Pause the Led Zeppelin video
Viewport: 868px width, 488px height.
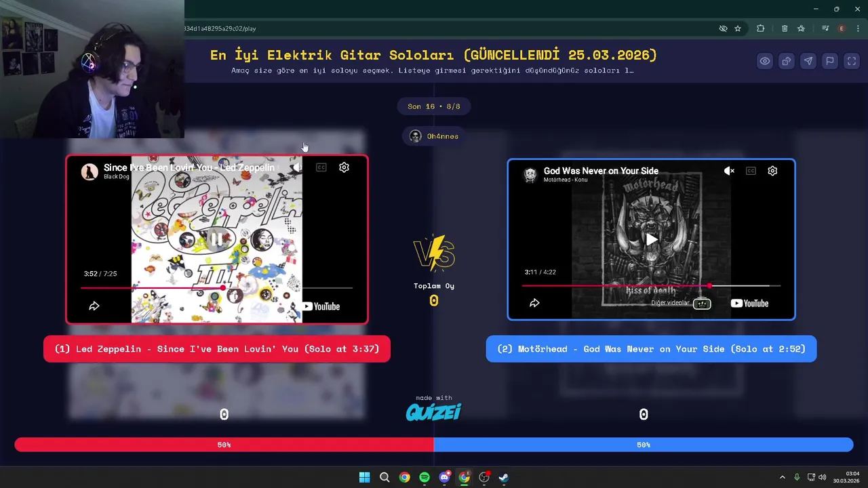click(216, 239)
